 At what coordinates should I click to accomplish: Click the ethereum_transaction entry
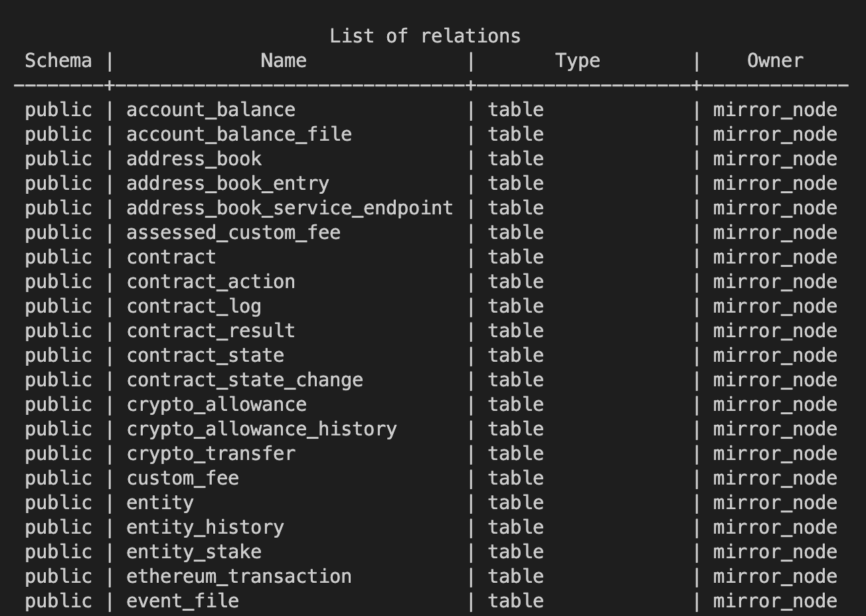click(x=239, y=577)
